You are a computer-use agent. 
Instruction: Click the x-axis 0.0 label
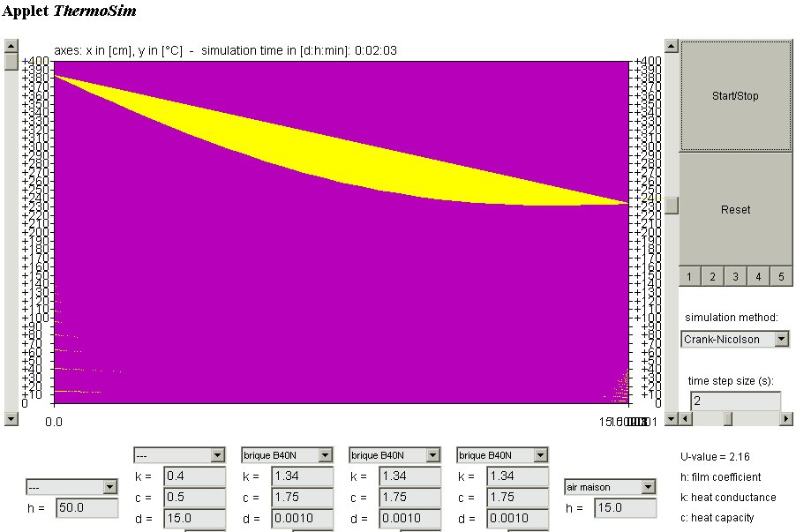[54, 422]
